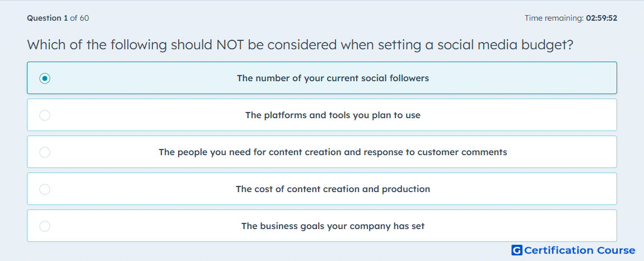Select radio for current social followers option
644x261 pixels.
tap(45, 78)
